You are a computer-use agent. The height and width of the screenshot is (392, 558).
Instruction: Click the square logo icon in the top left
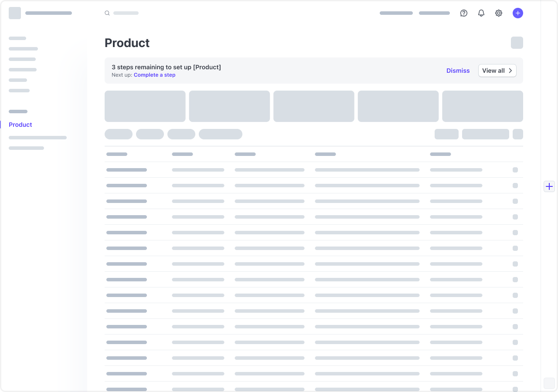[15, 13]
